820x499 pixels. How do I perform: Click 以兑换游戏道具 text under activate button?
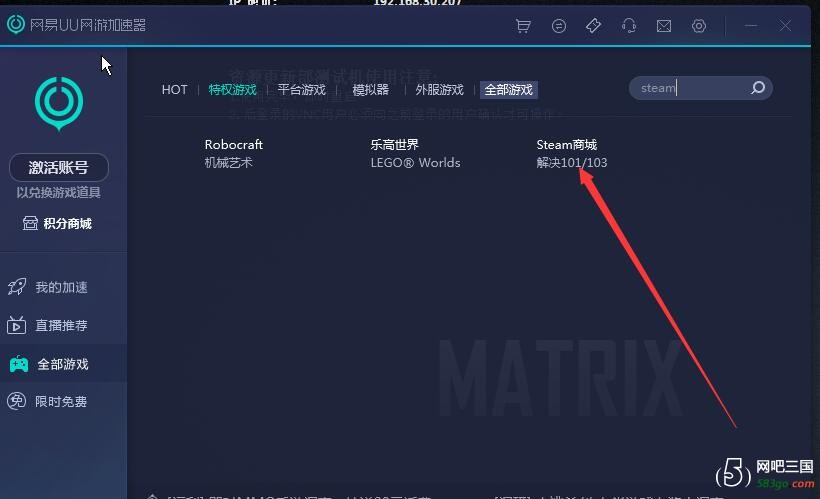[59, 192]
